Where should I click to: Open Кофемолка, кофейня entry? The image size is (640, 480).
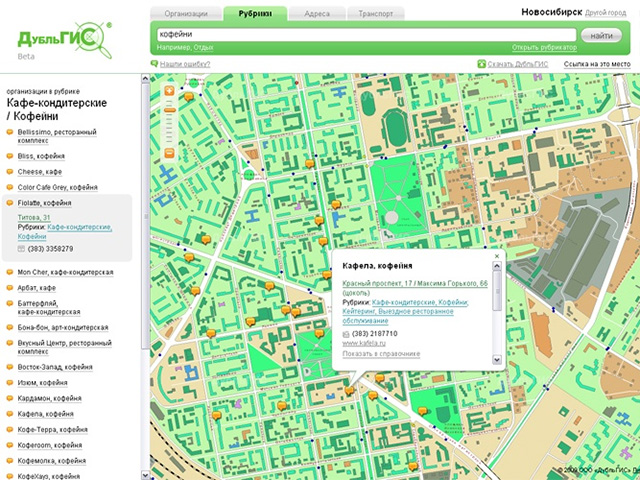51,461
